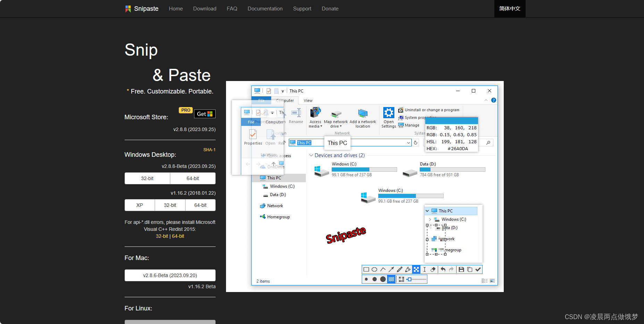Open the Home page
Viewport: 644px width, 324px height.
pos(176,9)
